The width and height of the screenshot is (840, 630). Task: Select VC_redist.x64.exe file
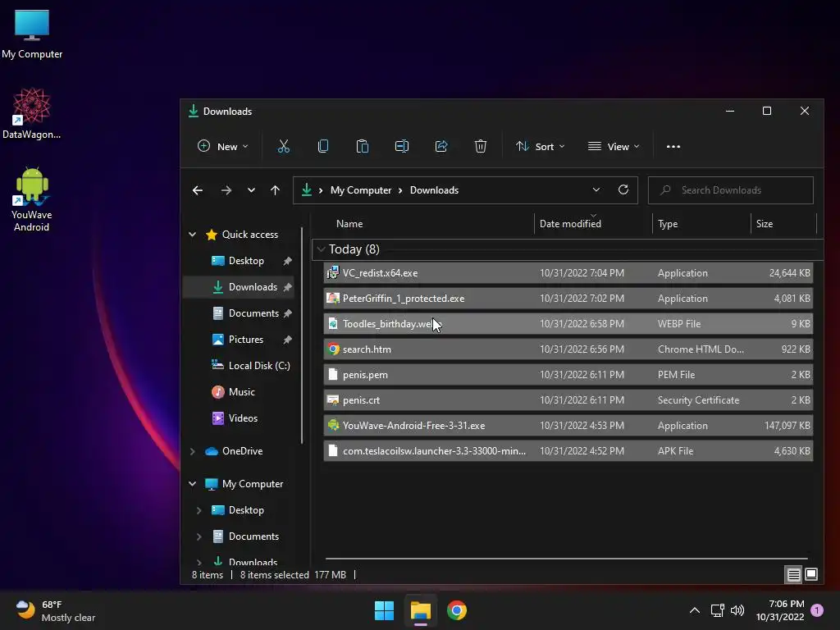click(568, 273)
